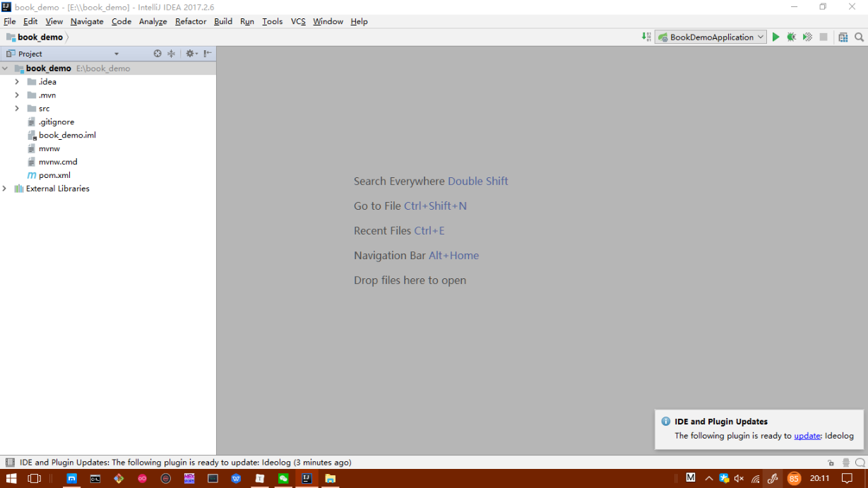Click the Hector inspector icon in status bar
868x488 pixels.
coord(845,463)
